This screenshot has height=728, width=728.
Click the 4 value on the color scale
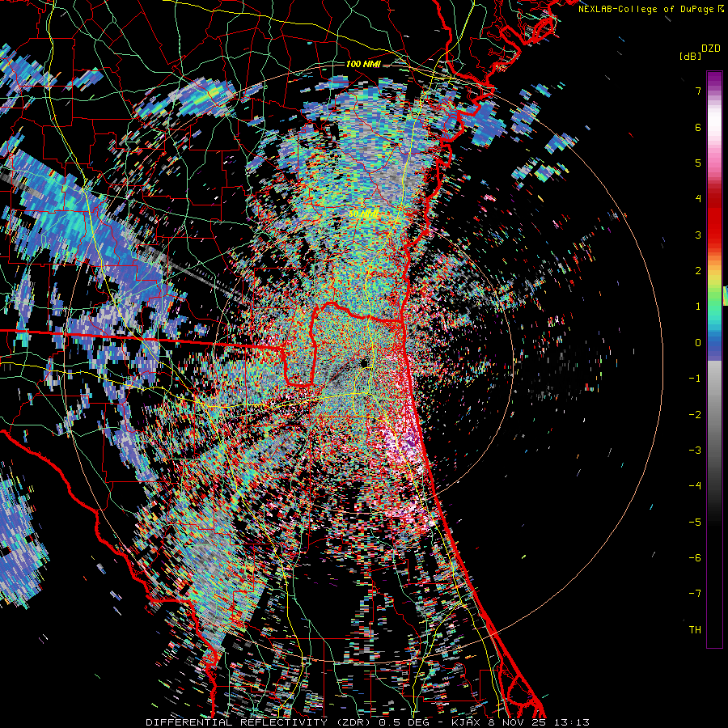click(x=698, y=199)
